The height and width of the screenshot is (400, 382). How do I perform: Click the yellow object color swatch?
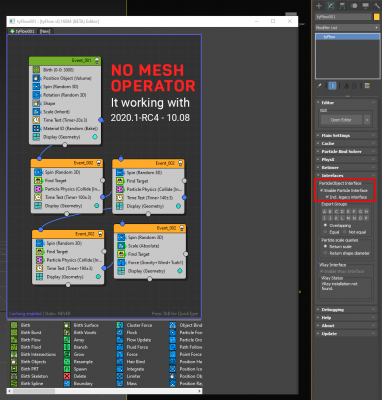pyautogui.click(x=377, y=17)
